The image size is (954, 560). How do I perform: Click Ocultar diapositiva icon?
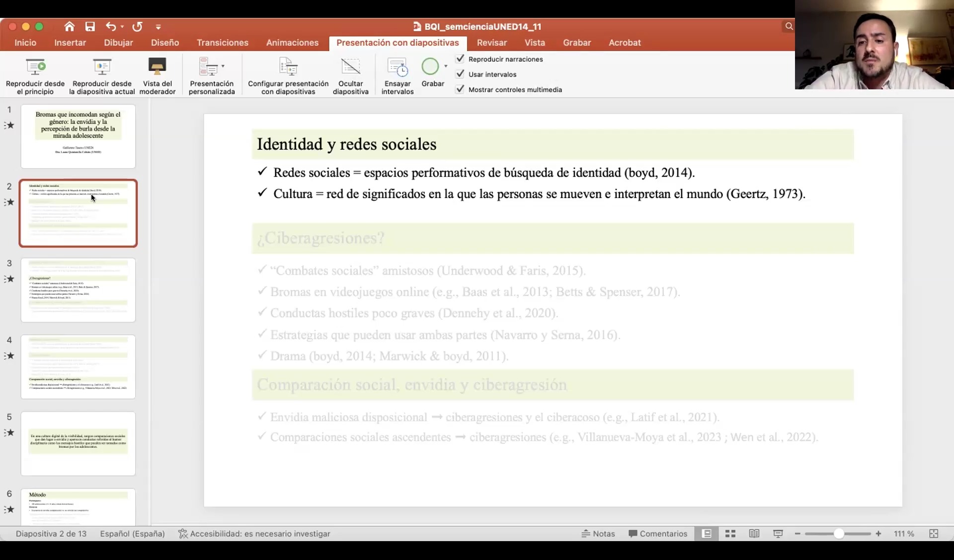click(350, 67)
